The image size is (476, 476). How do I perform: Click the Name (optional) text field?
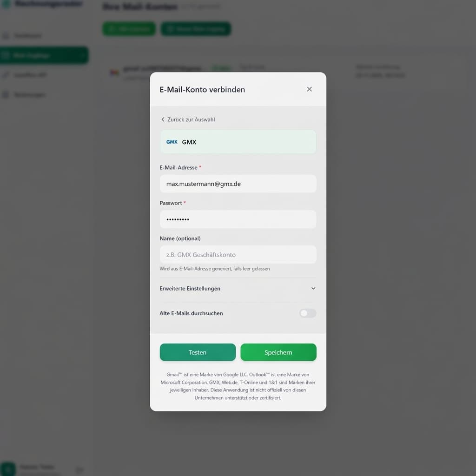click(x=238, y=254)
